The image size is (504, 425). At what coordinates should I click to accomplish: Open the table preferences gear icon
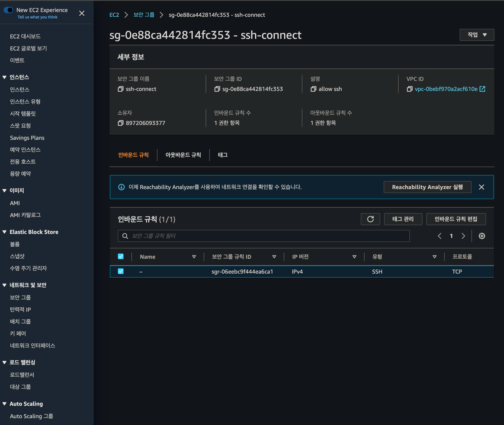482,236
